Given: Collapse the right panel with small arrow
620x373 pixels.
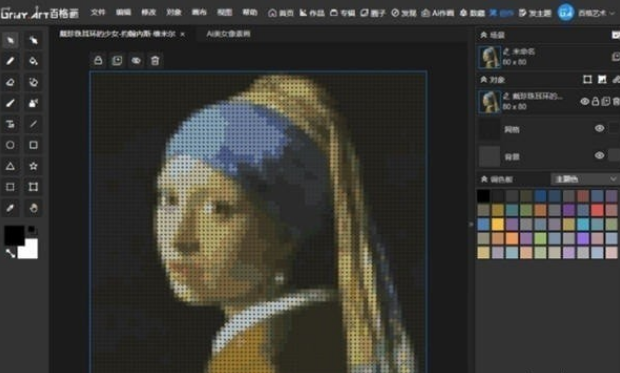Looking at the screenshot, I should 471,224.
